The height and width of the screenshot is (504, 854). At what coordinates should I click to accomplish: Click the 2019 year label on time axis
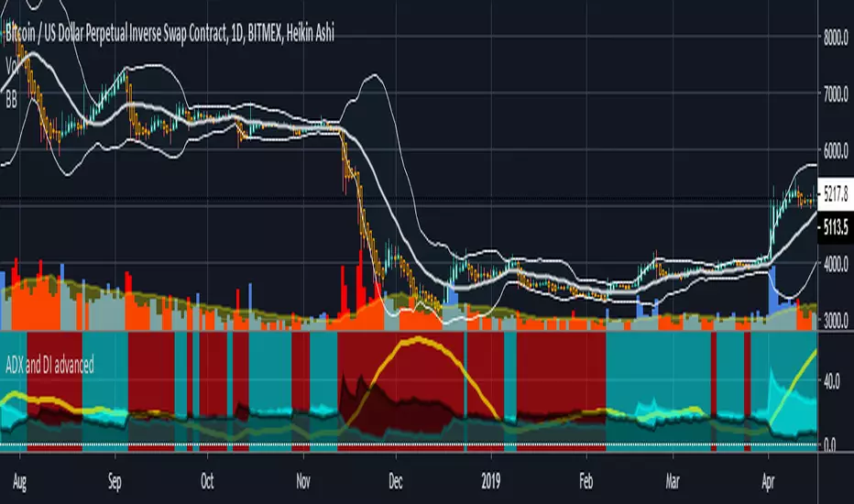(491, 482)
